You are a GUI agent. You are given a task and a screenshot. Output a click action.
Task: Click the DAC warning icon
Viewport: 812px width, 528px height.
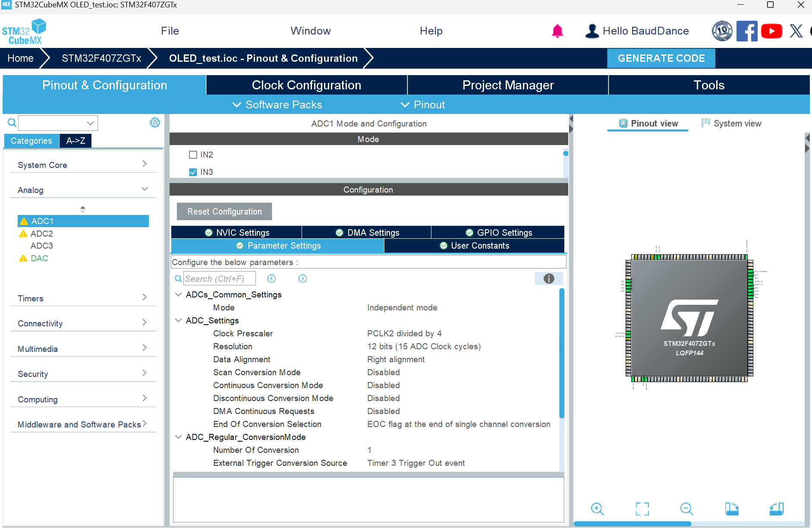click(x=23, y=258)
